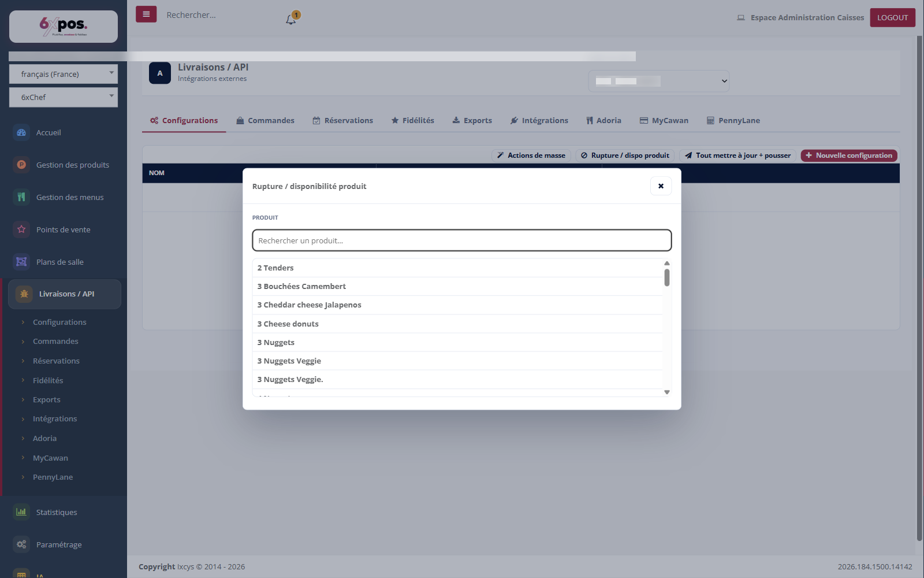Click the Paramétrage gears icon
924x578 pixels.
21,544
